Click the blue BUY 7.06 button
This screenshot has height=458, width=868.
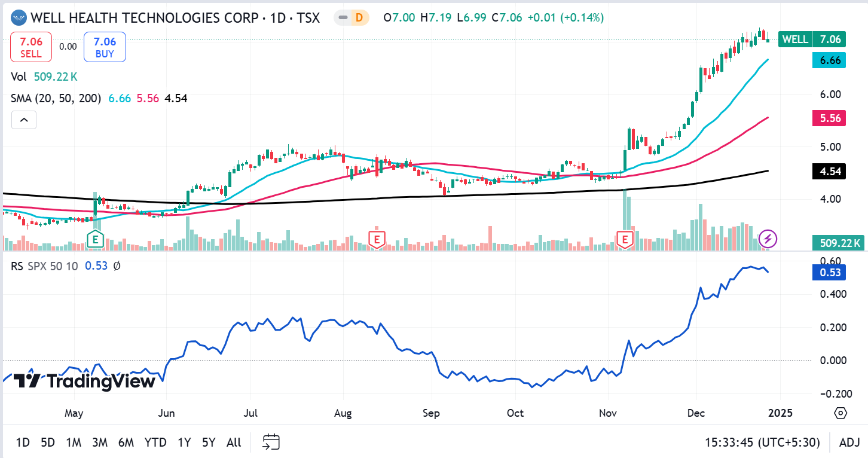pyautogui.click(x=105, y=47)
